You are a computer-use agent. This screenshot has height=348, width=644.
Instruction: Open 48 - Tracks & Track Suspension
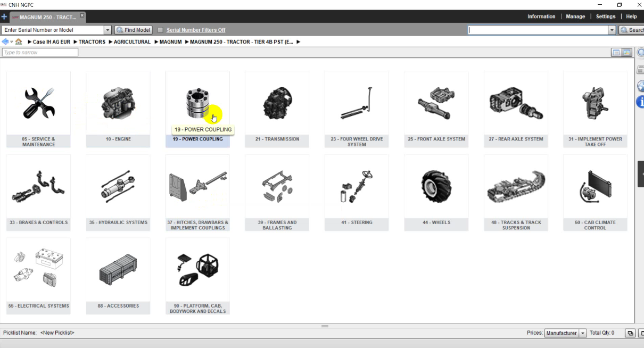point(516,193)
